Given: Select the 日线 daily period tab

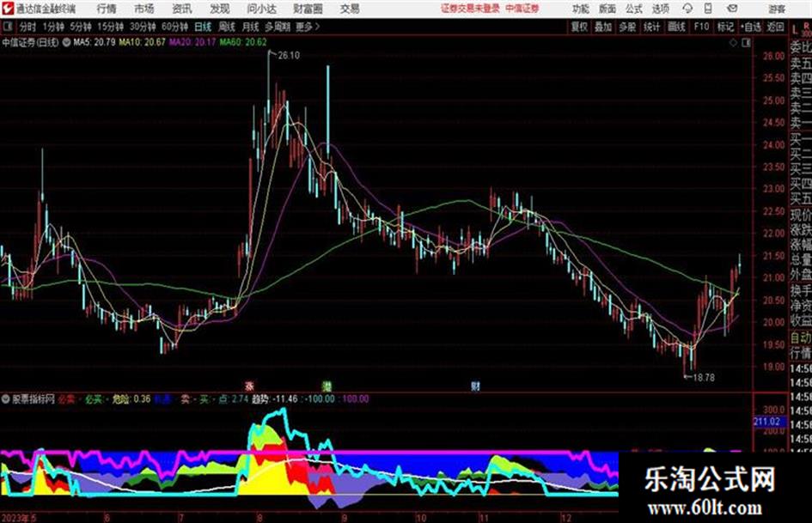Looking at the screenshot, I should [203, 27].
